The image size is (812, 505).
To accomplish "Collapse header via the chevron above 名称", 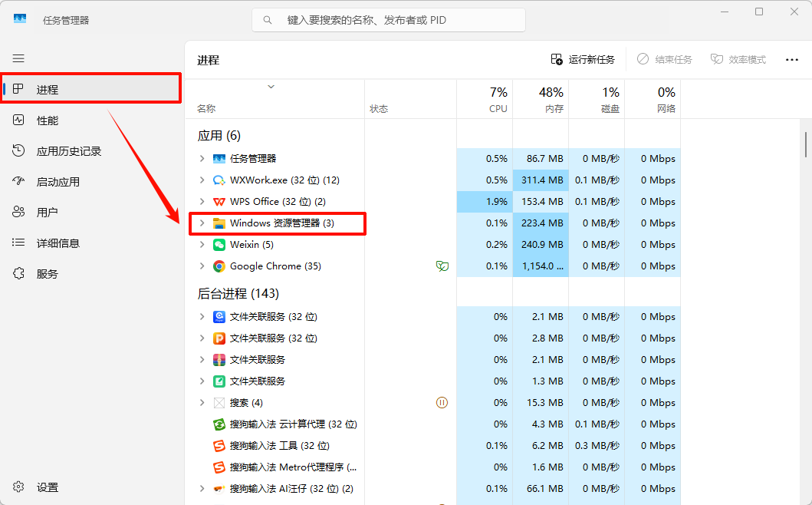I will pyautogui.click(x=271, y=87).
